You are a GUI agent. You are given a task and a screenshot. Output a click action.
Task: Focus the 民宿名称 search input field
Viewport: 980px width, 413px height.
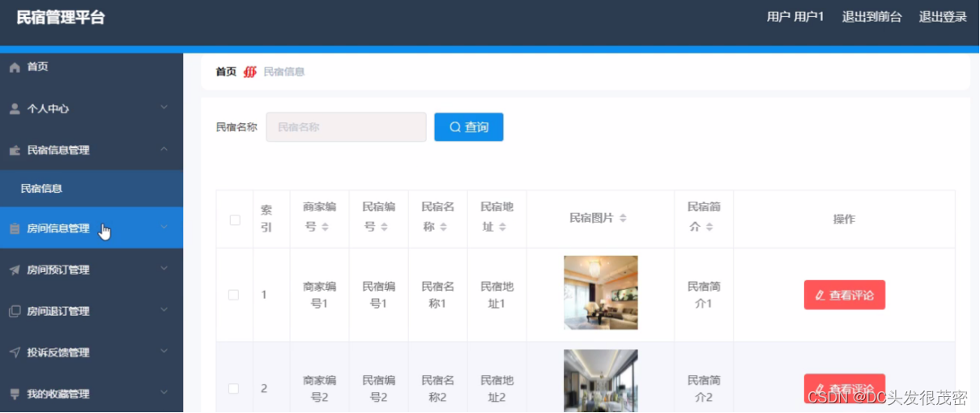pyautogui.click(x=346, y=127)
